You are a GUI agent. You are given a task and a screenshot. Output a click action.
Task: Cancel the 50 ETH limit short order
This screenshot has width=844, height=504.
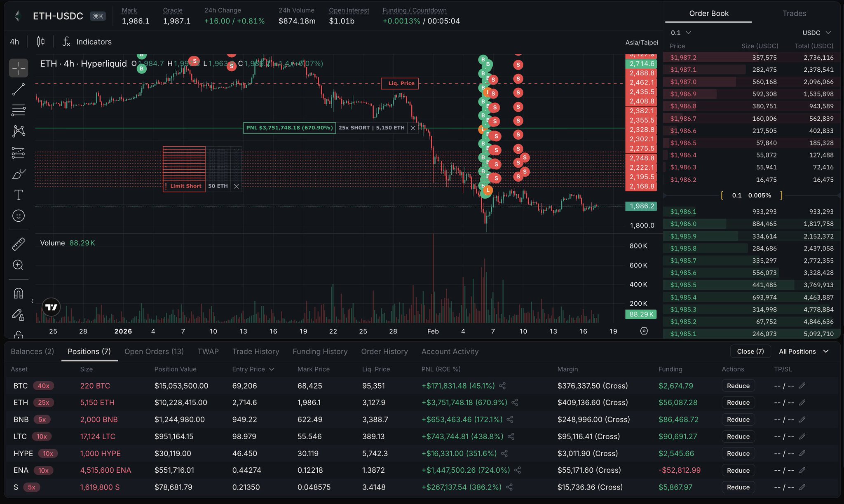point(236,186)
